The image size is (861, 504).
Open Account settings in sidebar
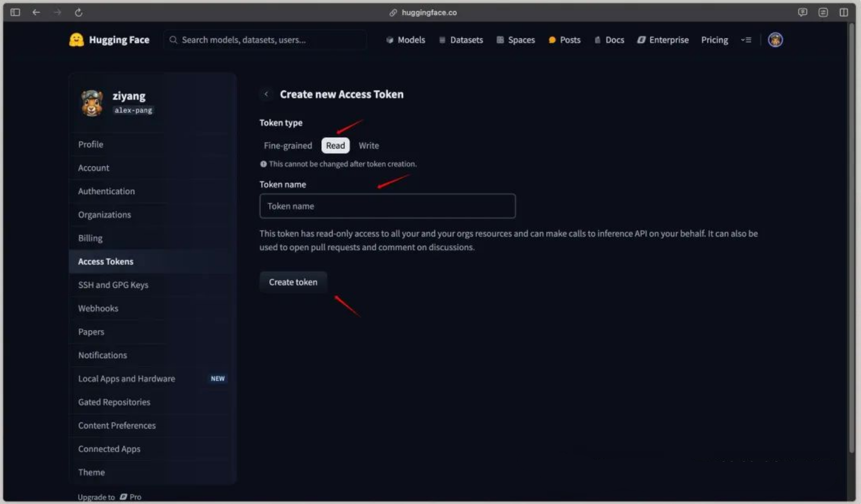[152, 168]
